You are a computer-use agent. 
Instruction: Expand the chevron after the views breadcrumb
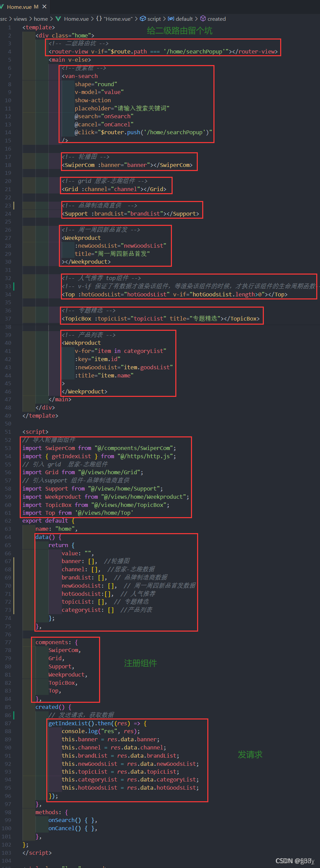tap(30, 19)
